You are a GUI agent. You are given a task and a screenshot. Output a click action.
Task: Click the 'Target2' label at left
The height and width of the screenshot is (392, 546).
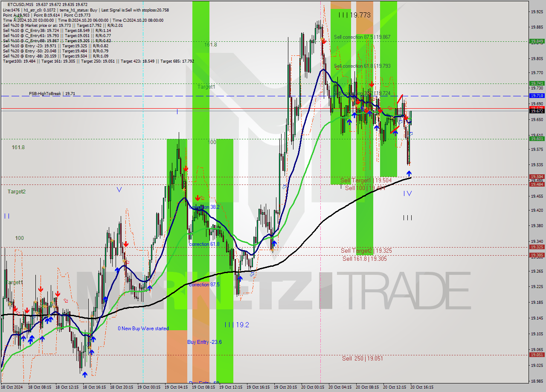pyautogui.click(x=17, y=192)
